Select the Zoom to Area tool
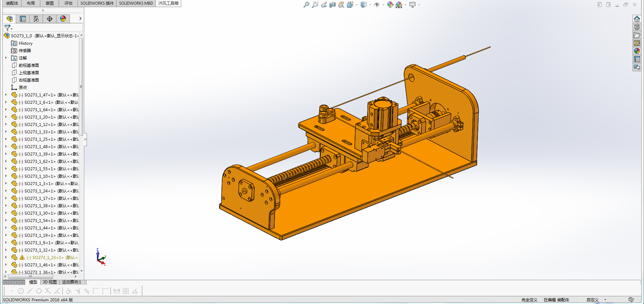This screenshot has width=644, height=304. (315, 5)
